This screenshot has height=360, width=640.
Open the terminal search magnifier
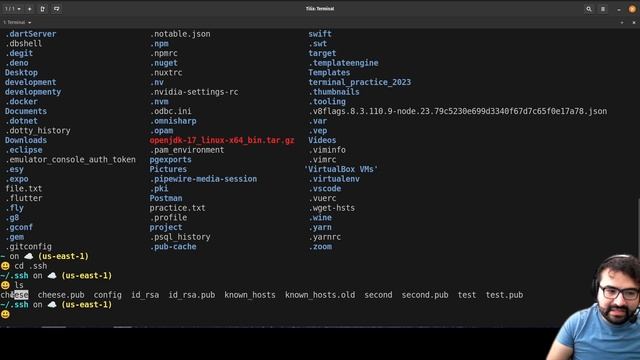[589, 9]
